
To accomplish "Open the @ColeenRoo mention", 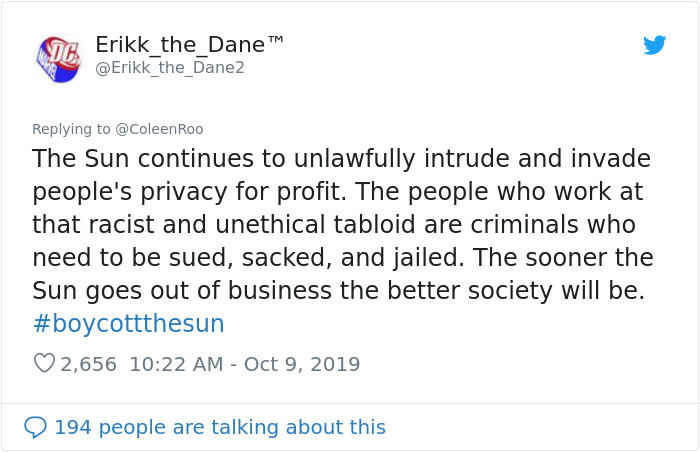I will pos(159,129).
